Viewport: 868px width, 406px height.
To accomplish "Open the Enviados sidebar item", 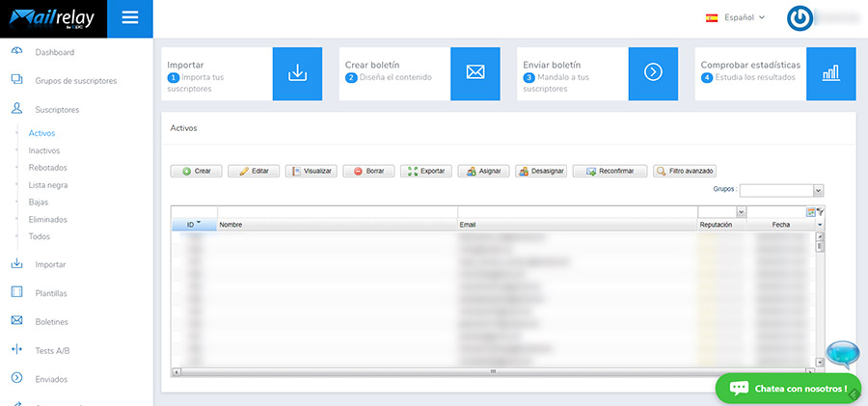I will tap(51, 380).
